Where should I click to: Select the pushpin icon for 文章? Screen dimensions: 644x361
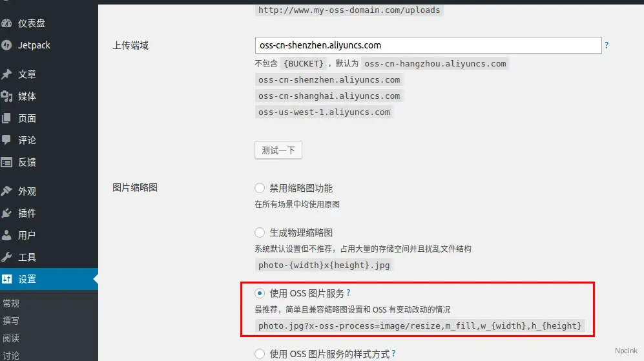6,74
